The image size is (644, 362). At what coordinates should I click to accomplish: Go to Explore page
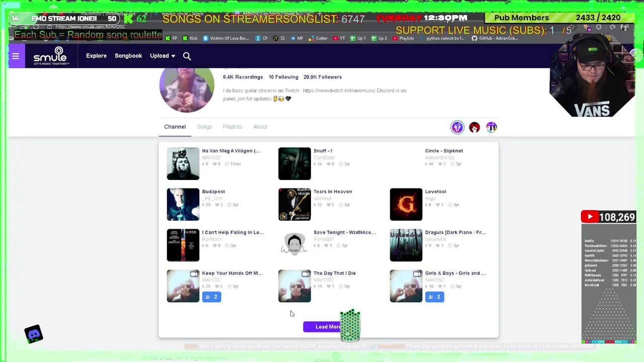click(x=96, y=56)
